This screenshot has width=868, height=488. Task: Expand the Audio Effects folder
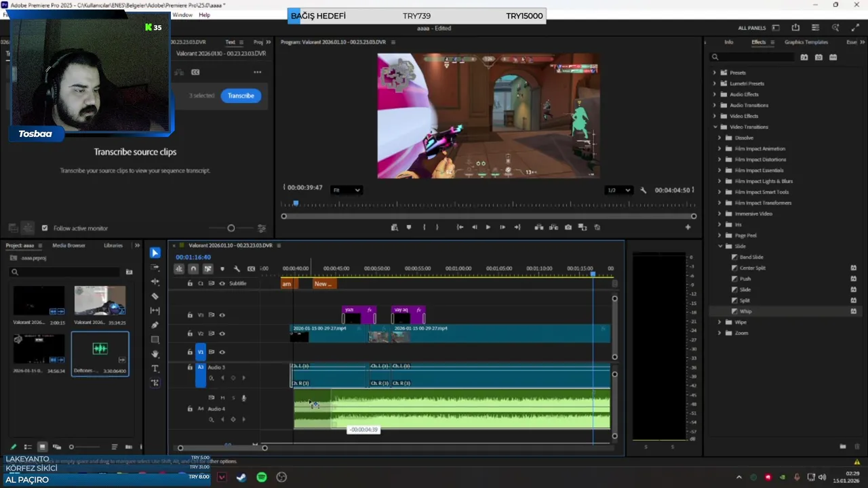(714, 94)
